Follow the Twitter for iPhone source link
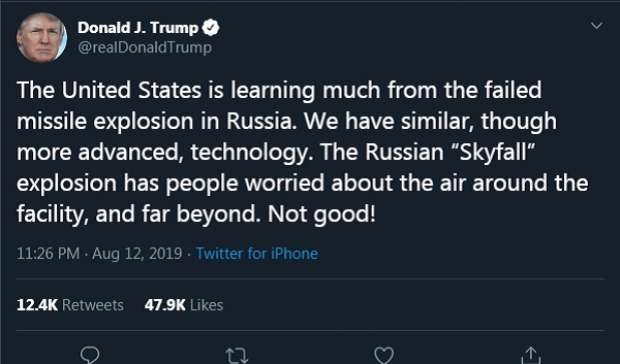 tap(257, 253)
